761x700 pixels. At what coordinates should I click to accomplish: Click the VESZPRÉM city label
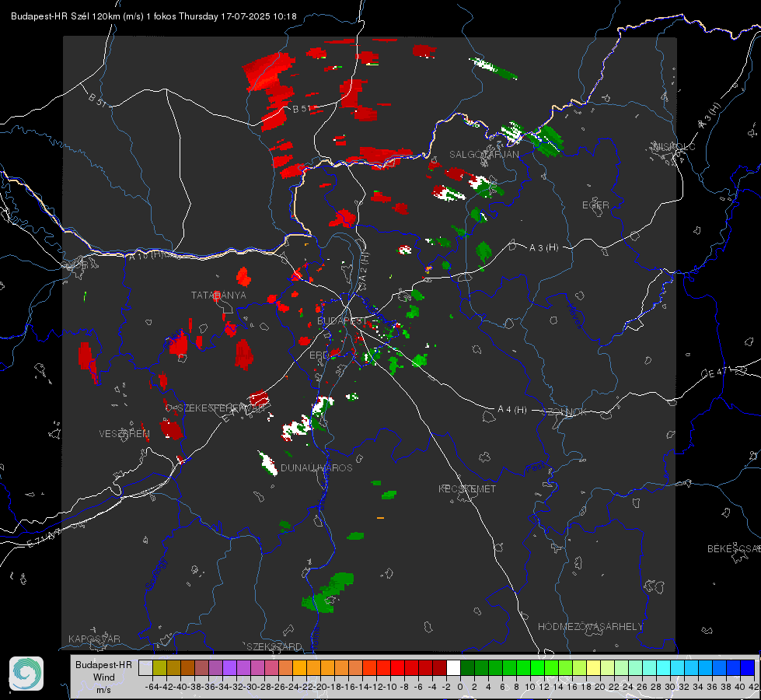point(124,434)
